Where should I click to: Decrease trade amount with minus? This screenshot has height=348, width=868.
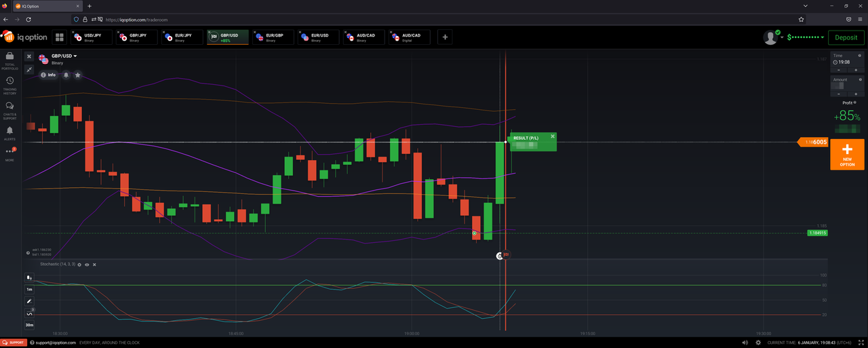point(839,94)
